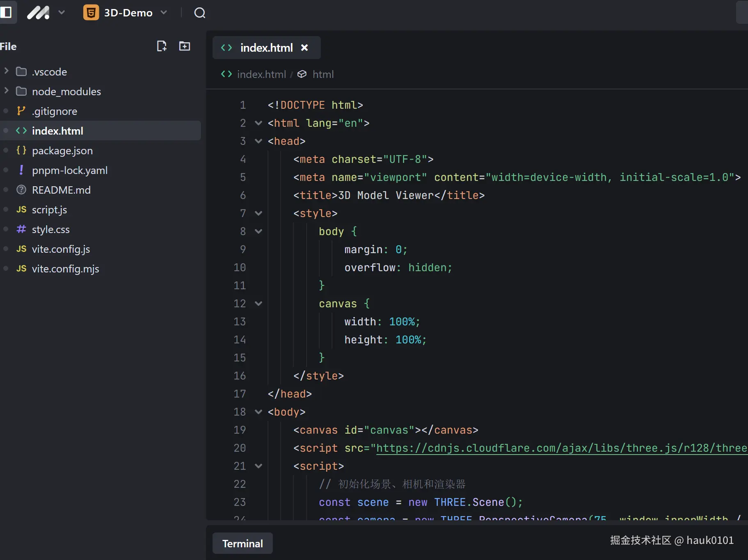
Task: Expand the node_modules folder
Action: pyautogui.click(x=6, y=91)
